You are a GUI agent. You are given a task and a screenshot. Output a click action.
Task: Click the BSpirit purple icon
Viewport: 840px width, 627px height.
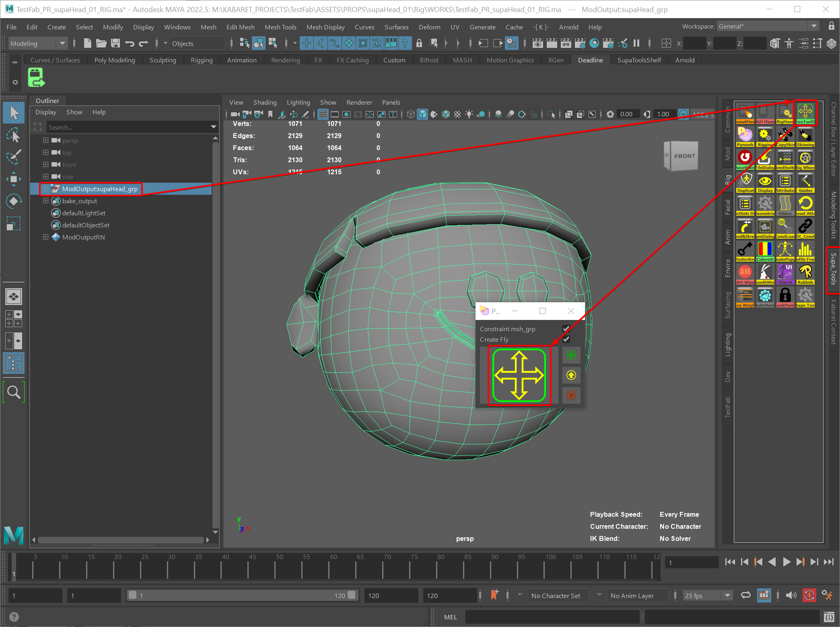click(785, 274)
